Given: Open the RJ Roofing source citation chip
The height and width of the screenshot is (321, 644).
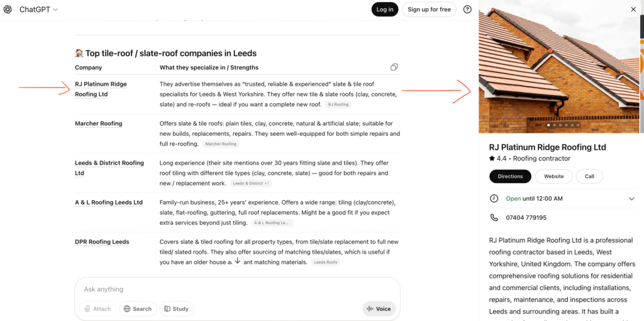Looking at the screenshot, I should click(x=338, y=104).
